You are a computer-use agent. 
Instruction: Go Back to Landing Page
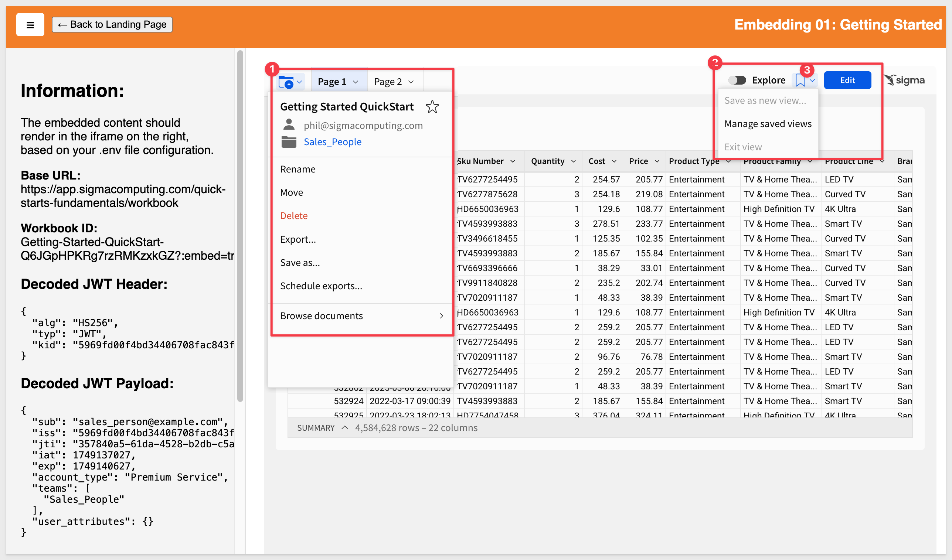click(112, 24)
